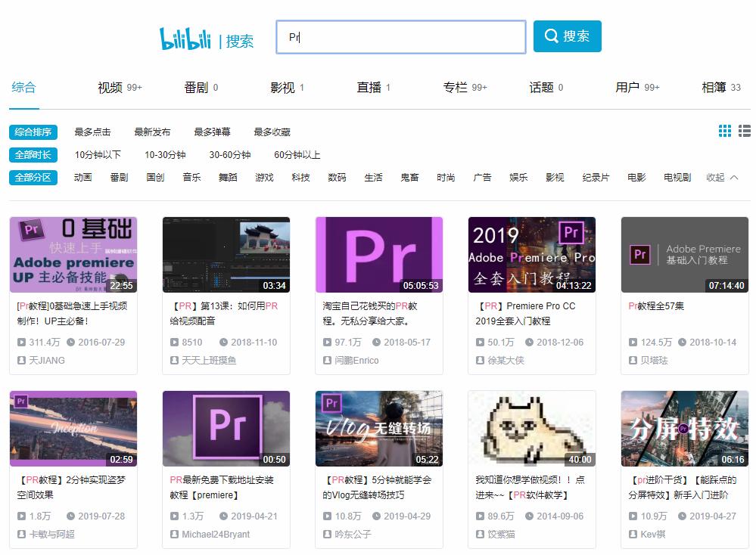Click the uploader icon beside 天JIANG
This screenshot has height=555, width=756.
click(x=20, y=361)
